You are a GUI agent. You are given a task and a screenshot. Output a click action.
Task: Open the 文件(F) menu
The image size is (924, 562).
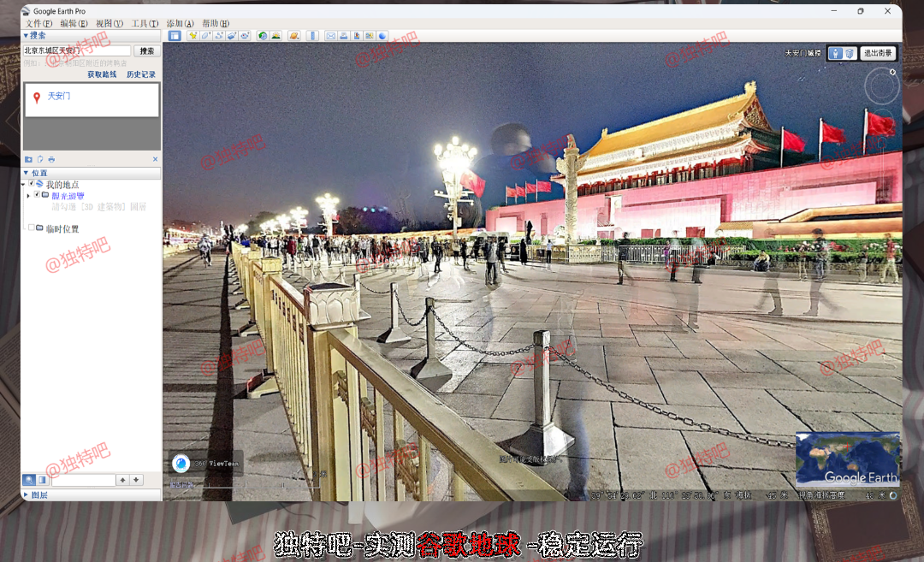[38, 24]
